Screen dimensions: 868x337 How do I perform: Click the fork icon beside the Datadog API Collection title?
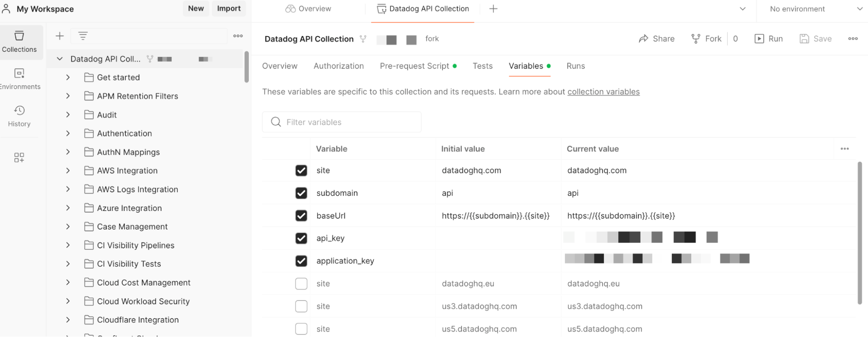[363, 39]
